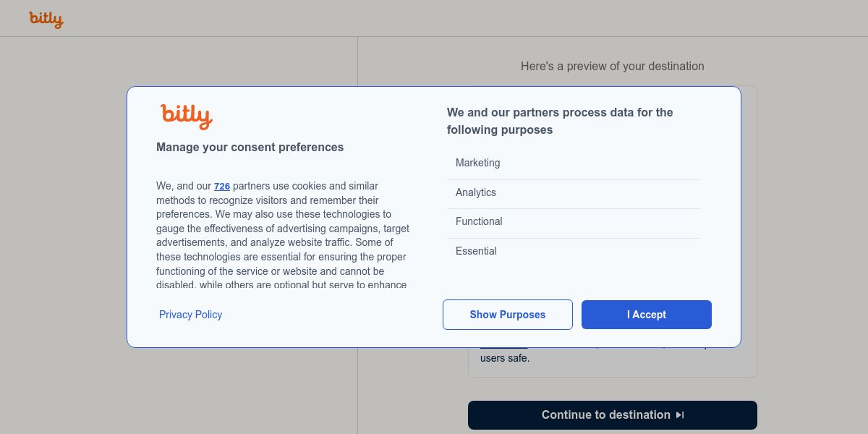Open the 726 partners link

coord(222,187)
